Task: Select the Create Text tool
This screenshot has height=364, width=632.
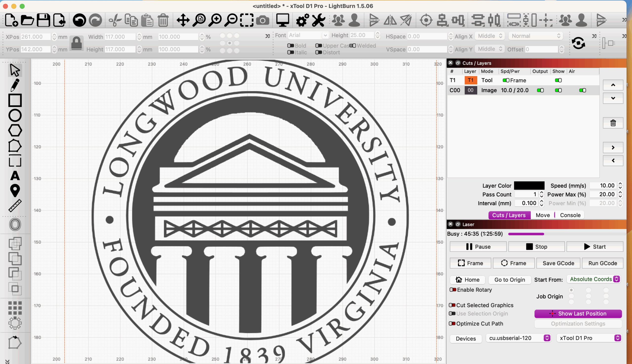Action: click(15, 176)
